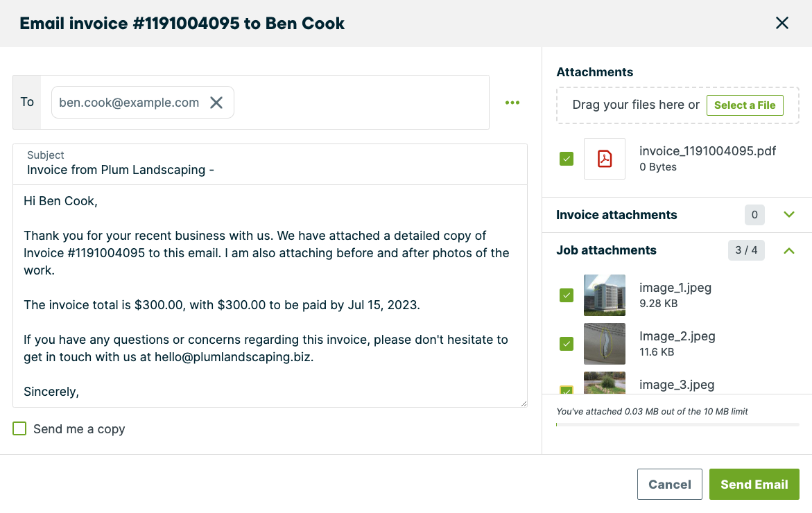Viewport: 812px width, 513px height.
Task: Uncheck image_1.jpeg attachment
Action: [567, 295]
